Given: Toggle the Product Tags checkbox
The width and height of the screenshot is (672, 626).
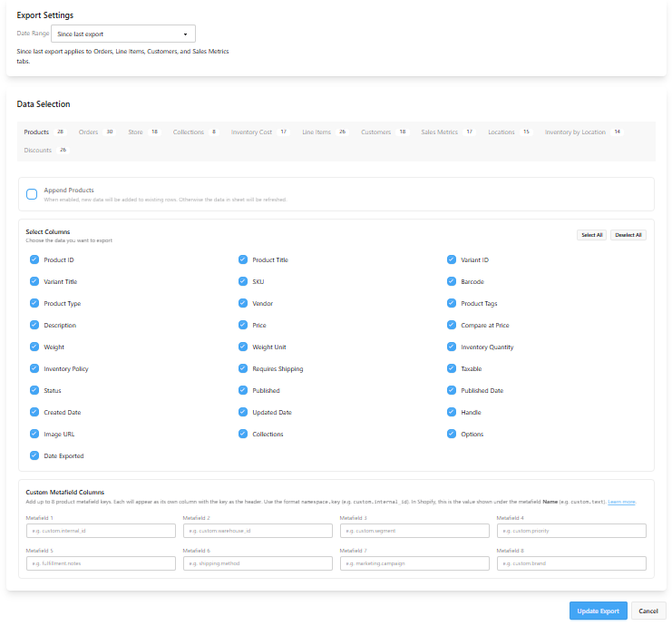Looking at the screenshot, I should click(x=452, y=304).
